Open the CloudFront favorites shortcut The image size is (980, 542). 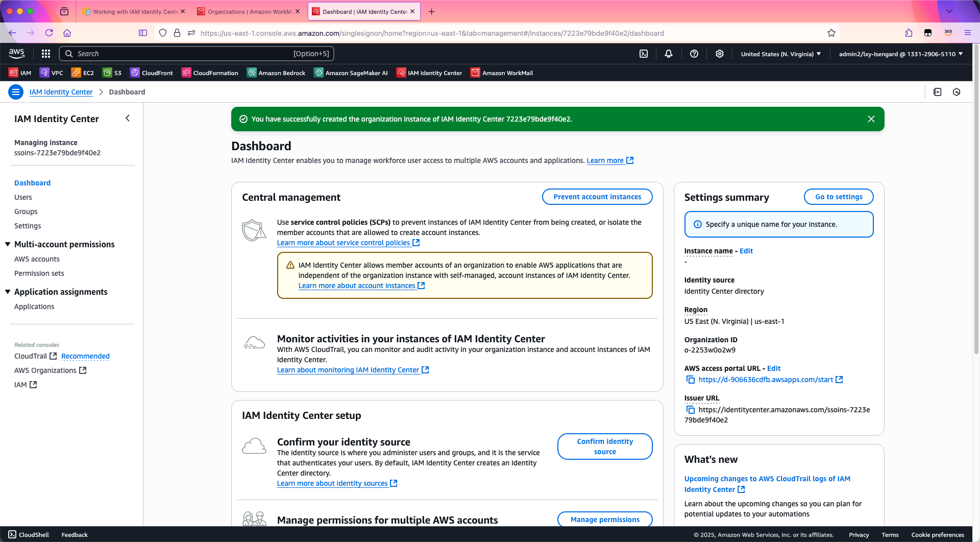pyautogui.click(x=152, y=73)
